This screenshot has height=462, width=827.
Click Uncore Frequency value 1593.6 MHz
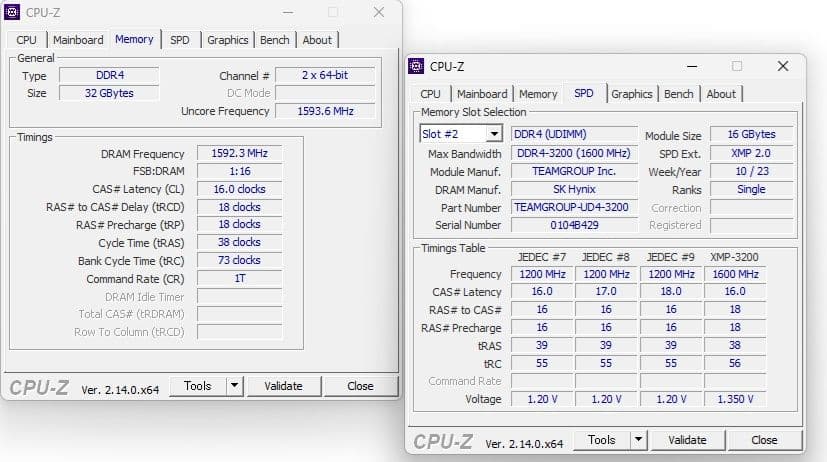coord(325,111)
